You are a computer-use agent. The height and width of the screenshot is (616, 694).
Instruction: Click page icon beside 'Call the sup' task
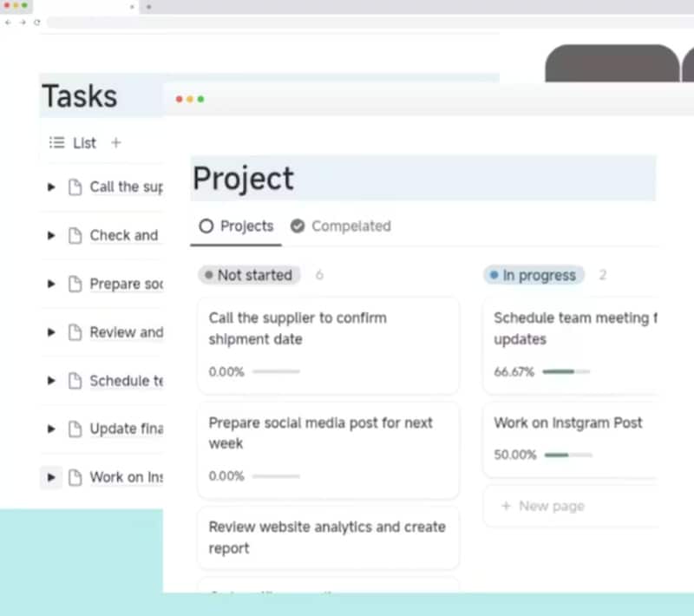point(75,187)
